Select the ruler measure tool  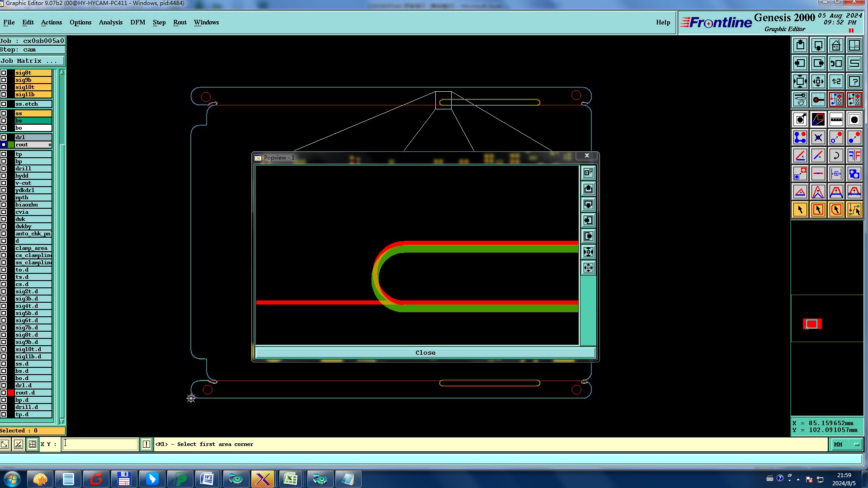[x=836, y=119]
